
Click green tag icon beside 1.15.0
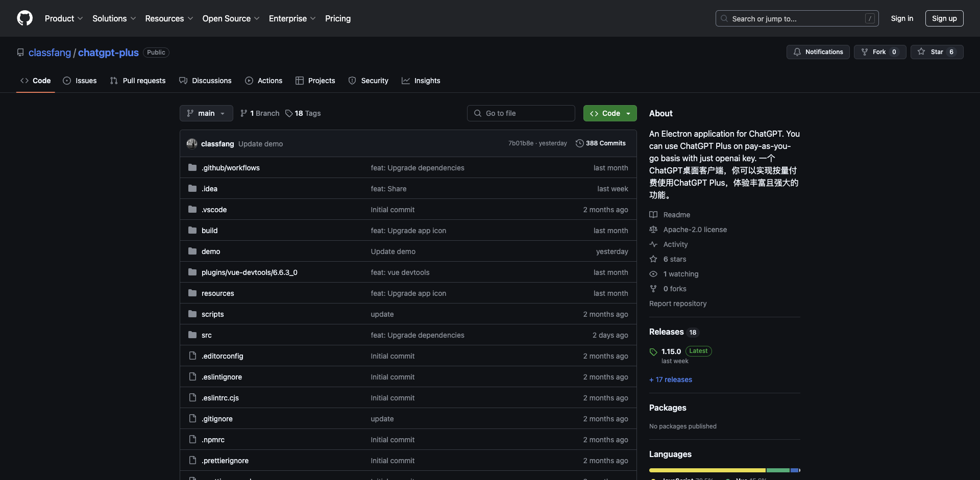(x=653, y=352)
